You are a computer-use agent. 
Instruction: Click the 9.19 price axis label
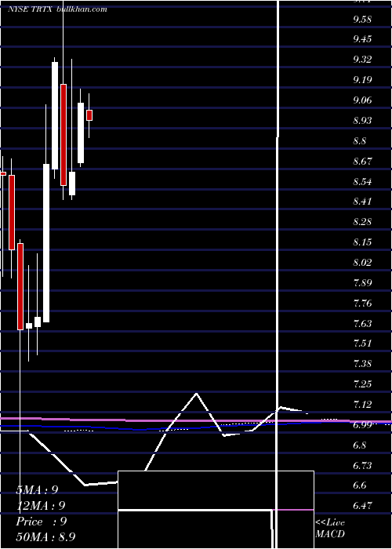(362, 80)
